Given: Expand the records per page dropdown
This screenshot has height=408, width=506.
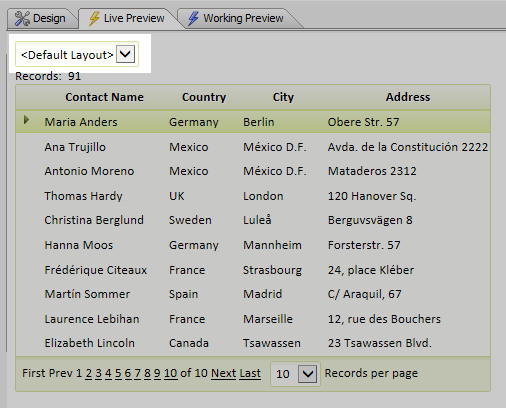Looking at the screenshot, I should pyautogui.click(x=307, y=374).
